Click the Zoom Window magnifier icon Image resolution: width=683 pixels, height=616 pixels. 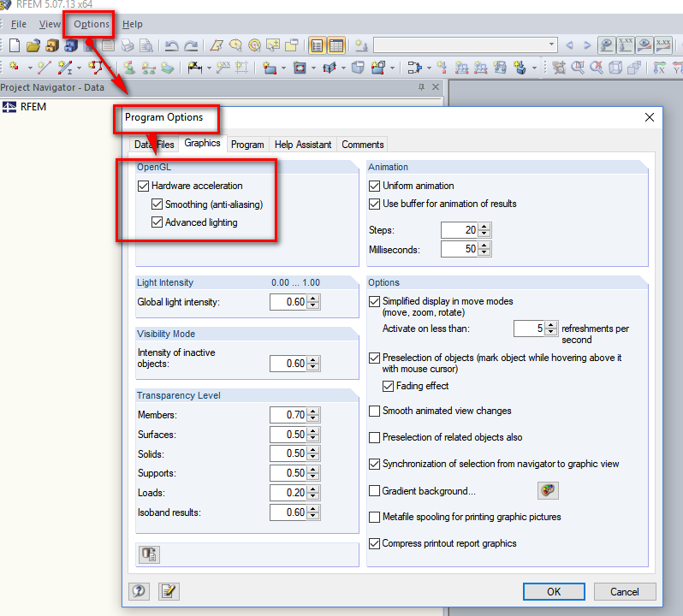coord(578,68)
